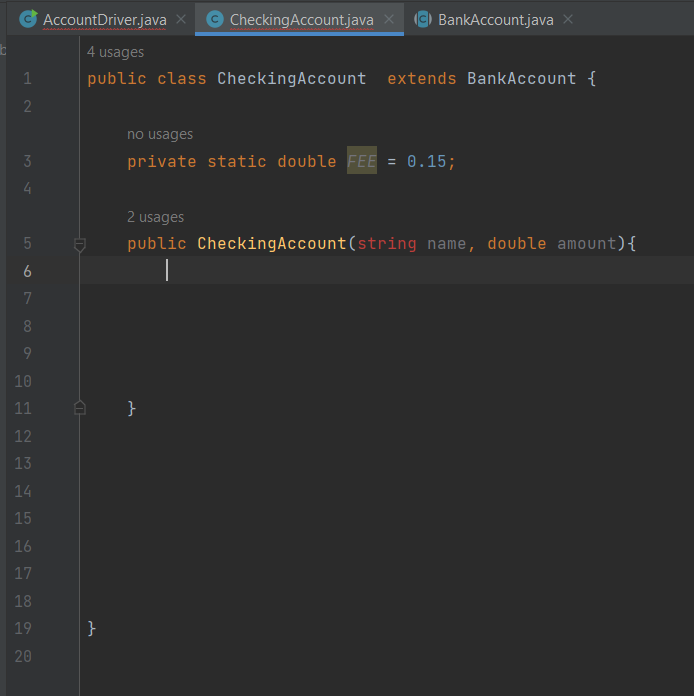The image size is (694, 696).
Task: Click the AccountDriver.java runnable class icon
Action: (28, 19)
